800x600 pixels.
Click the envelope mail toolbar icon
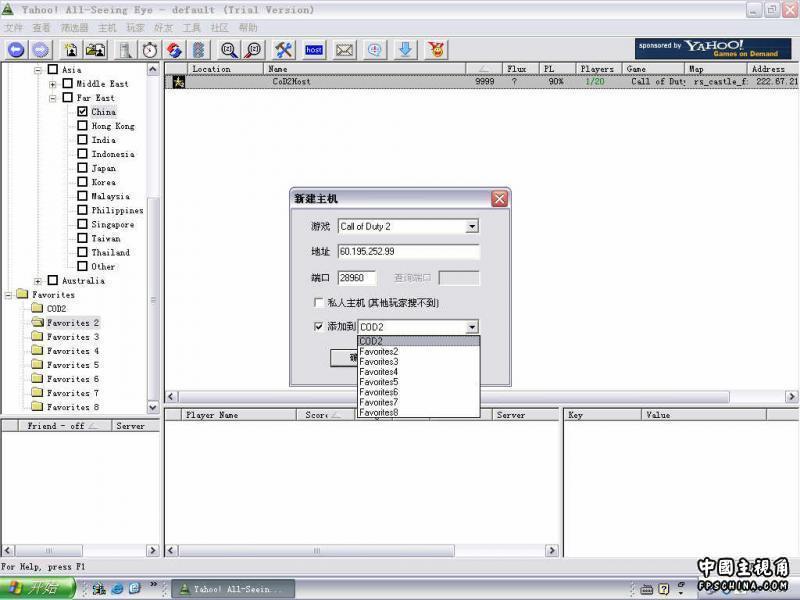tap(344, 49)
